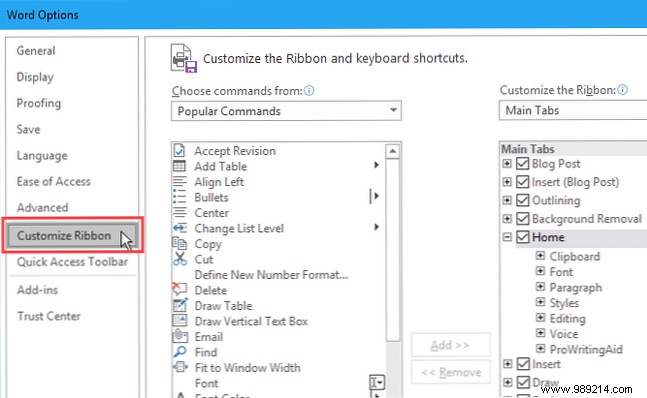
Task: Toggle the Outlining tab checkbox
Action: click(x=522, y=200)
